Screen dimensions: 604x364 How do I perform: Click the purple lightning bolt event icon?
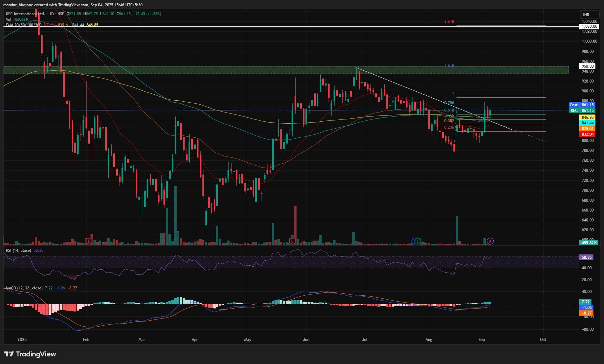(x=490, y=241)
